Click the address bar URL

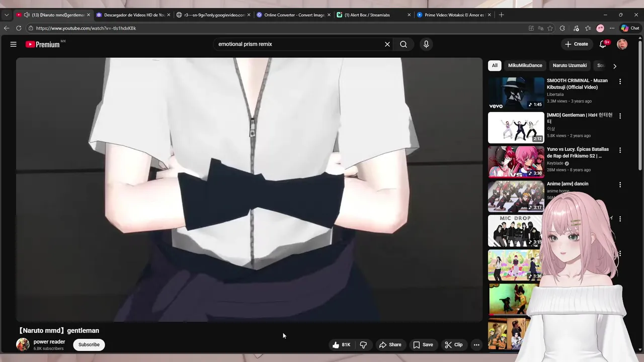coord(86,28)
